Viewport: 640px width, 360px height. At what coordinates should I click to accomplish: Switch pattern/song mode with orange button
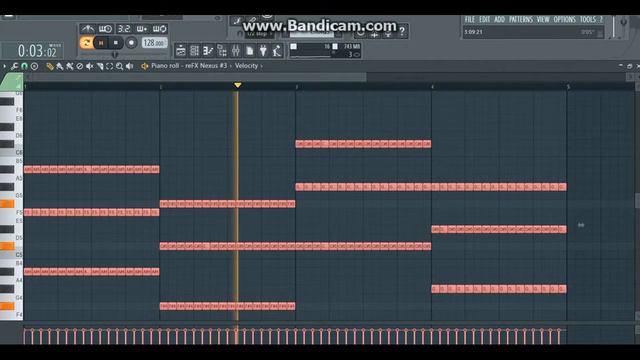[x=86, y=42]
